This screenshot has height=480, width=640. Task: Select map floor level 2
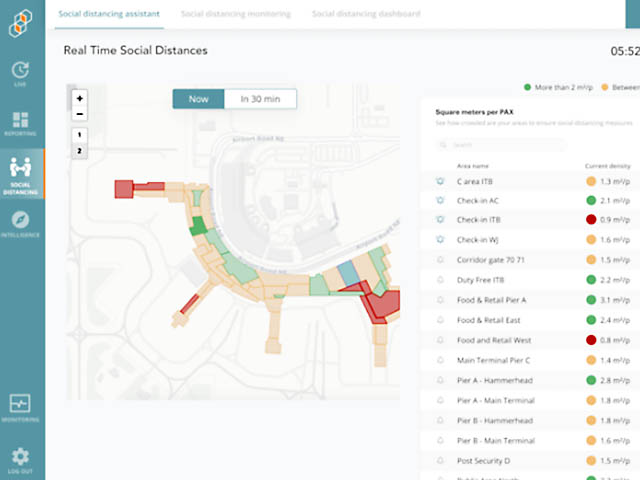[80, 151]
